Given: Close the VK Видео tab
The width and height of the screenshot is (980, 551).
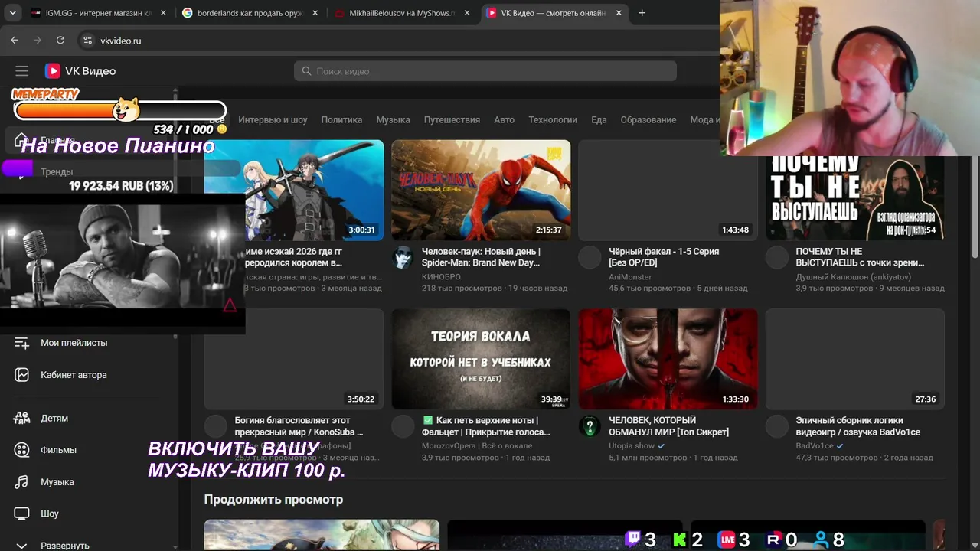Looking at the screenshot, I should tap(618, 13).
